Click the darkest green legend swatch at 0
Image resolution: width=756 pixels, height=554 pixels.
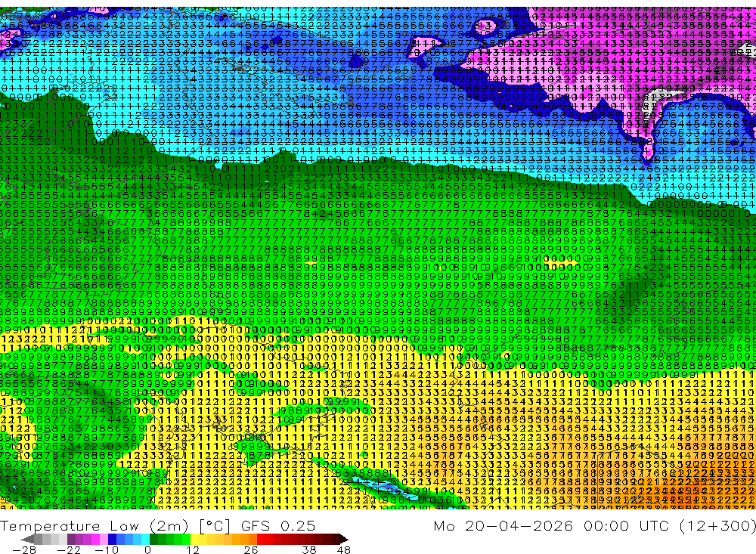tap(153, 539)
